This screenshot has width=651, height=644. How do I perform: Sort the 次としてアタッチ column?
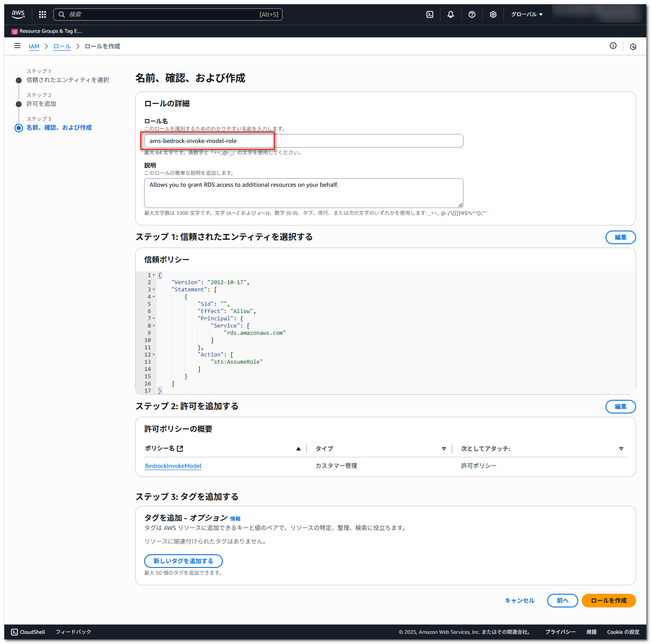[621, 449]
